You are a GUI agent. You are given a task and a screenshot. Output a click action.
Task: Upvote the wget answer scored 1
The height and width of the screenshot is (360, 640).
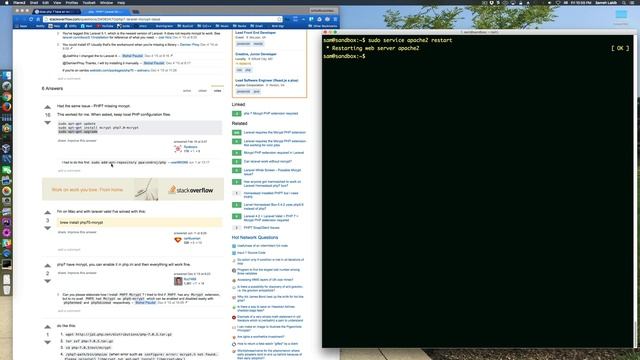(47, 327)
